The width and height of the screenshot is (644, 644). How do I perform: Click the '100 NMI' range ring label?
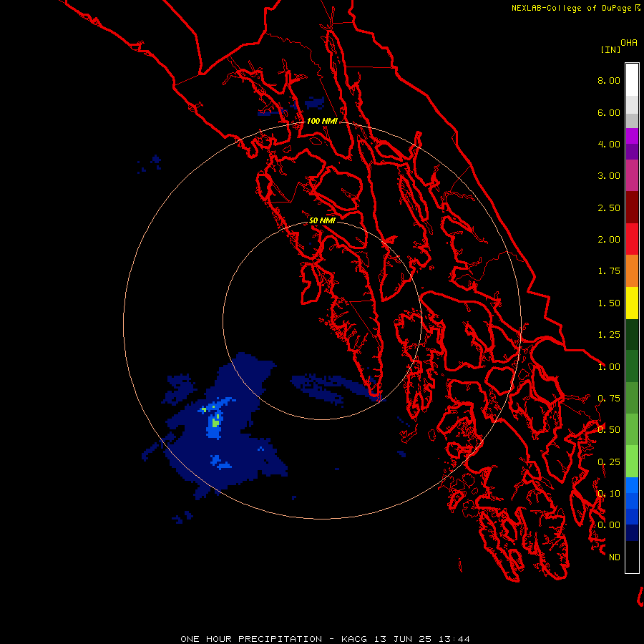click(322, 121)
